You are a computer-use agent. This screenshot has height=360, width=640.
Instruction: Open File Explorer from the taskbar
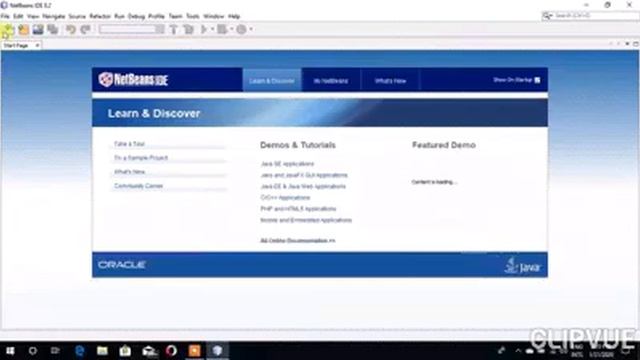click(102, 351)
